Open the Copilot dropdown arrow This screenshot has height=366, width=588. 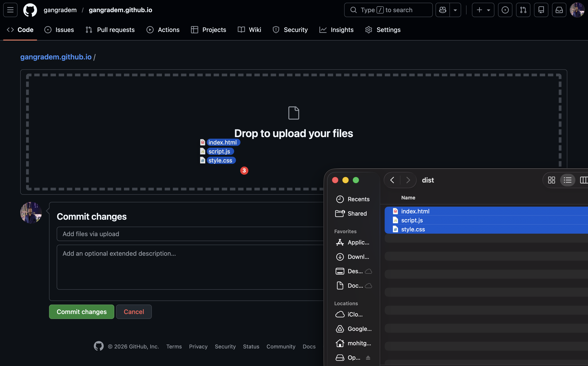click(456, 10)
